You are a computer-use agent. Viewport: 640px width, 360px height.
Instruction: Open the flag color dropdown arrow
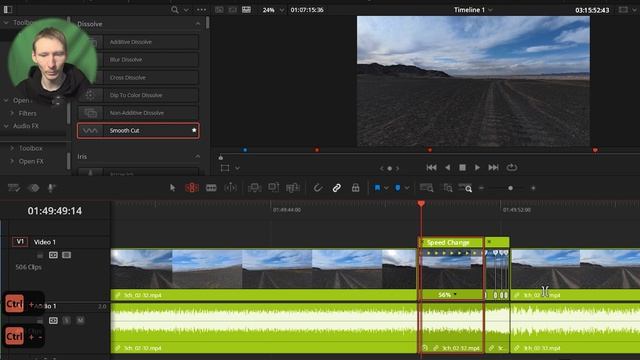(x=386, y=188)
